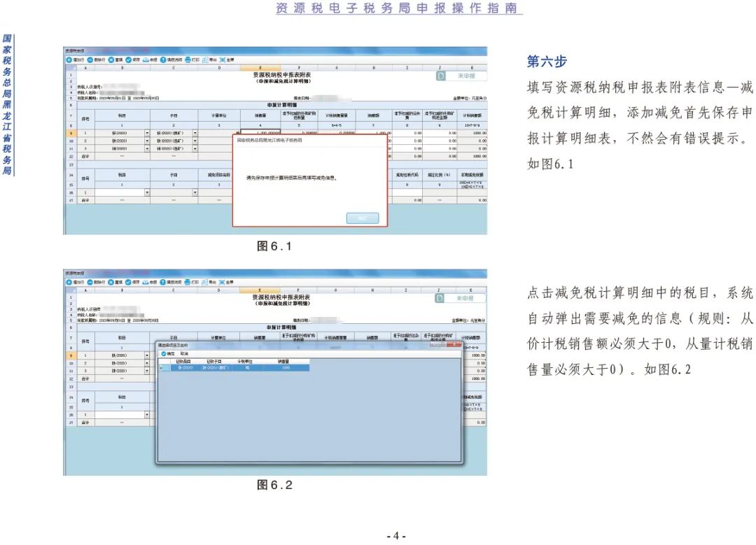Click 删除行 icon in figure 6.2 toolbar
Viewport: 756px width, 545px height.
click(x=90, y=282)
